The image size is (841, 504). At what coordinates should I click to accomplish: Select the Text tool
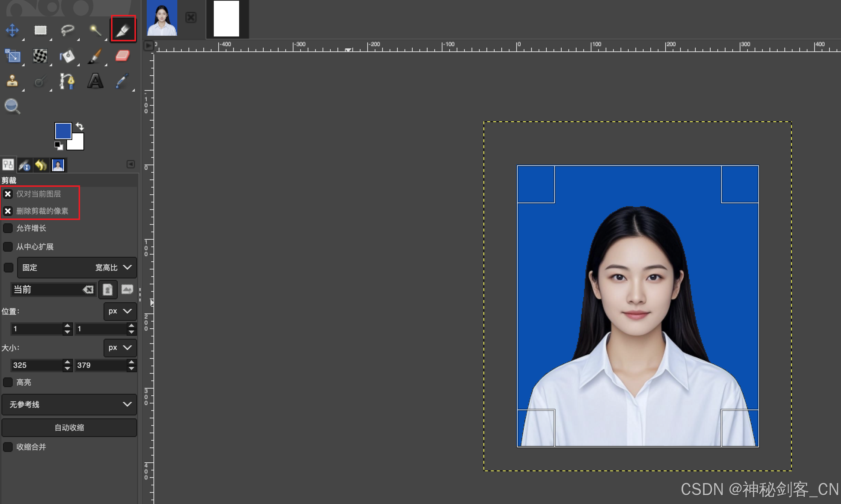tap(95, 81)
